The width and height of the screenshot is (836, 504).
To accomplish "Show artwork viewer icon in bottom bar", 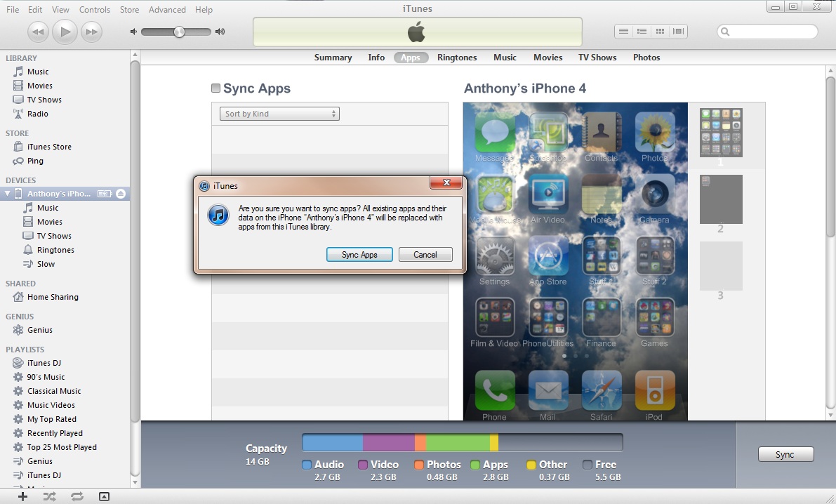I will 104,496.
